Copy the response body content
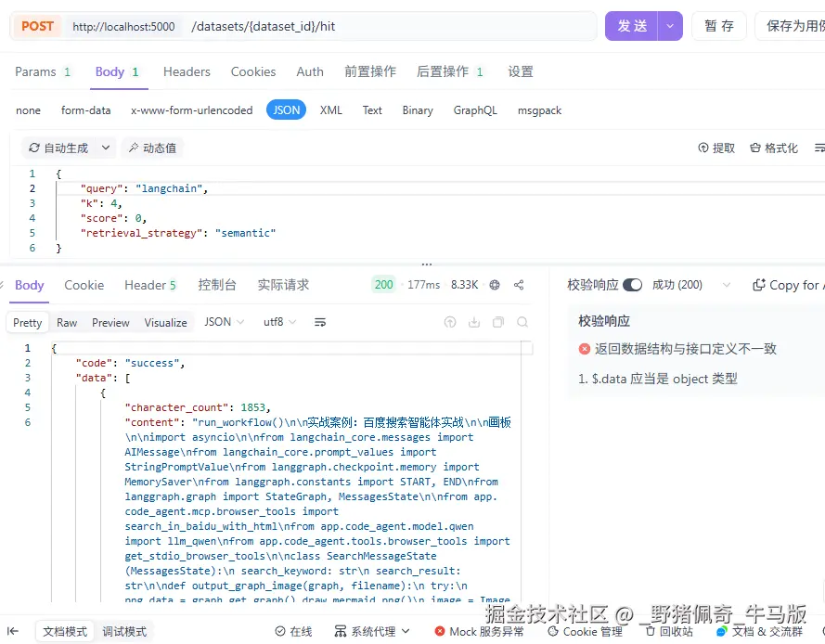The height and width of the screenshot is (644, 825). click(x=498, y=321)
